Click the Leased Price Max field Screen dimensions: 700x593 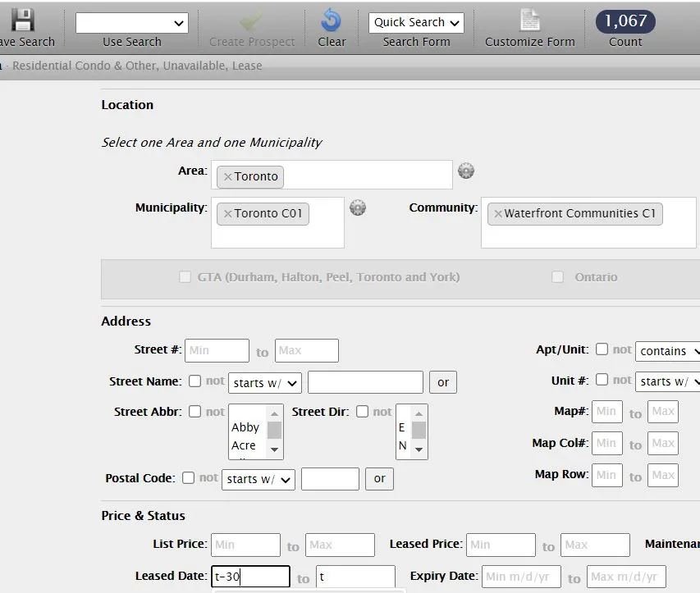[x=595, y=545]
